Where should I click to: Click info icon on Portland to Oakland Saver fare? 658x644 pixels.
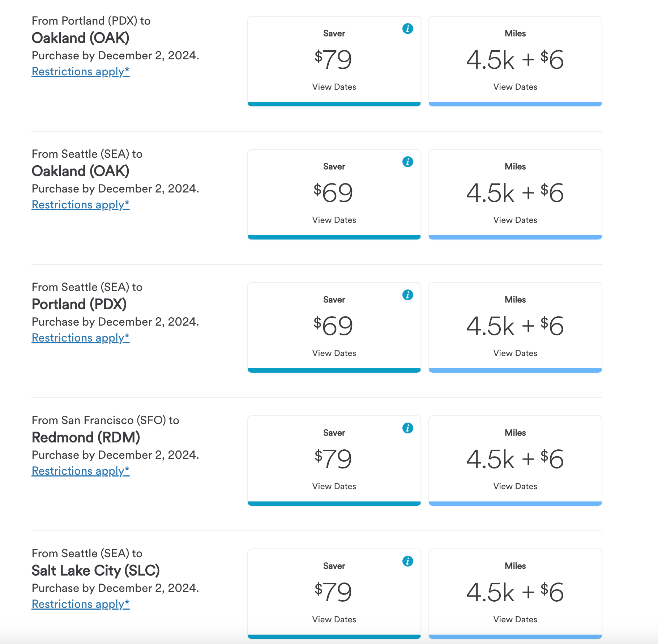pos(407,29)
